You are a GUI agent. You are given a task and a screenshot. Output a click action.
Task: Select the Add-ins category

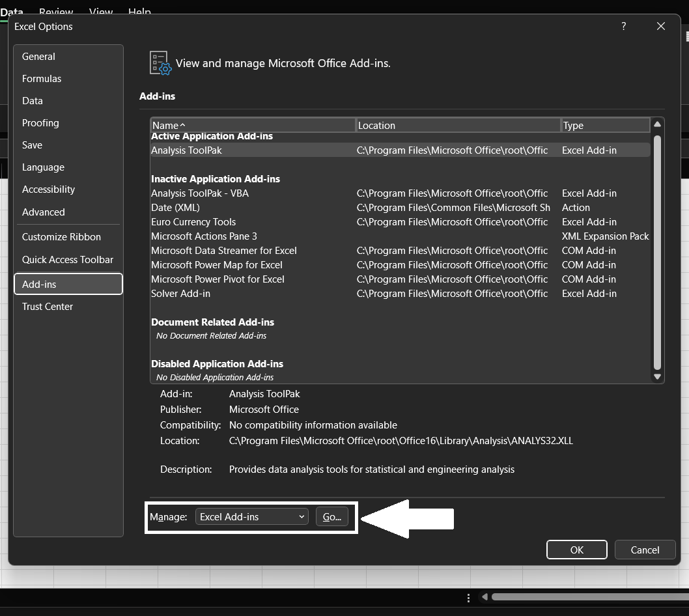(68, 285)
